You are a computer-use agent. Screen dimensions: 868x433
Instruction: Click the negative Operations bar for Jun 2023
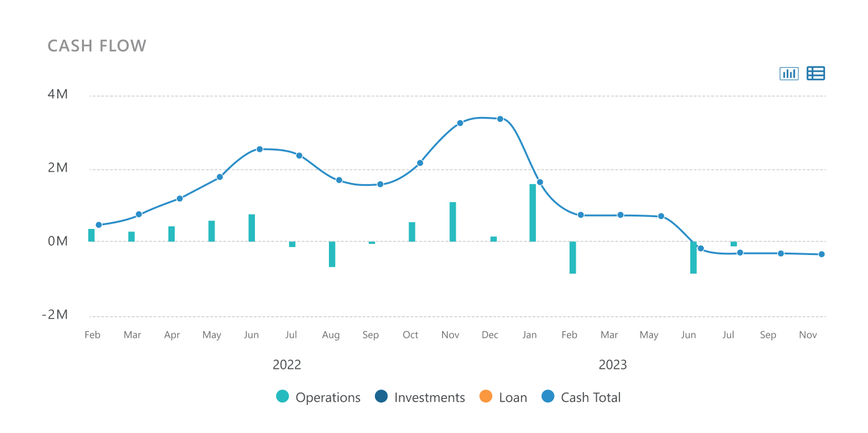point(693,258)
